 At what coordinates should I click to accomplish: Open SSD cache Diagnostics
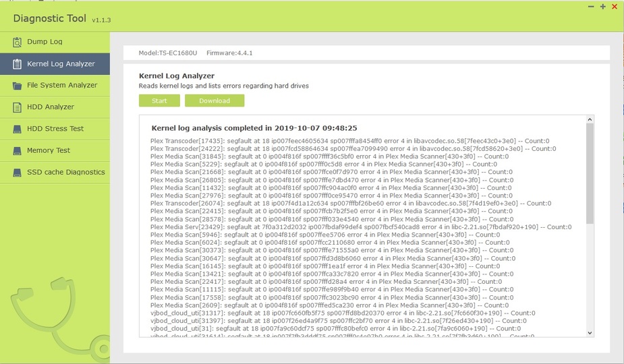click(x=55, y=173)
